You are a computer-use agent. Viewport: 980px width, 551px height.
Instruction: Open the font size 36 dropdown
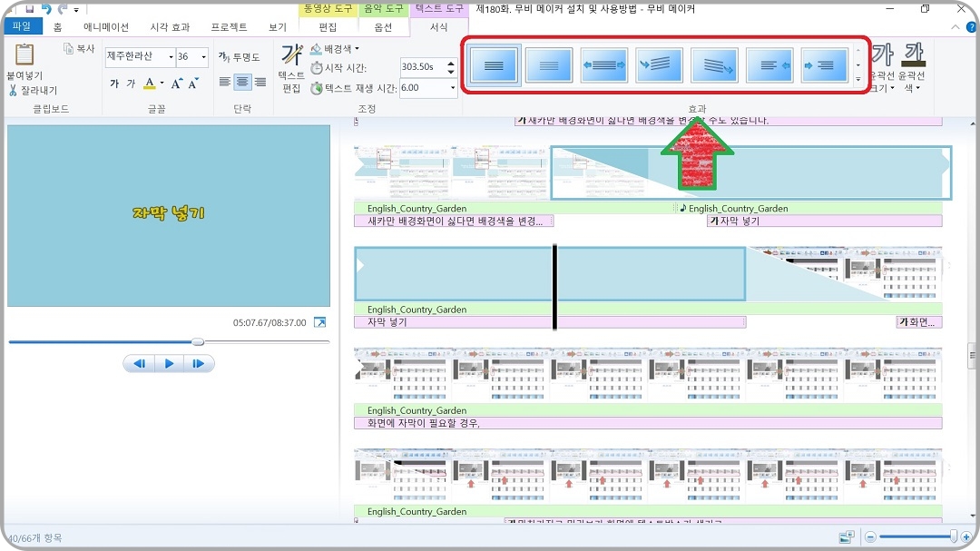pos(204,57)
